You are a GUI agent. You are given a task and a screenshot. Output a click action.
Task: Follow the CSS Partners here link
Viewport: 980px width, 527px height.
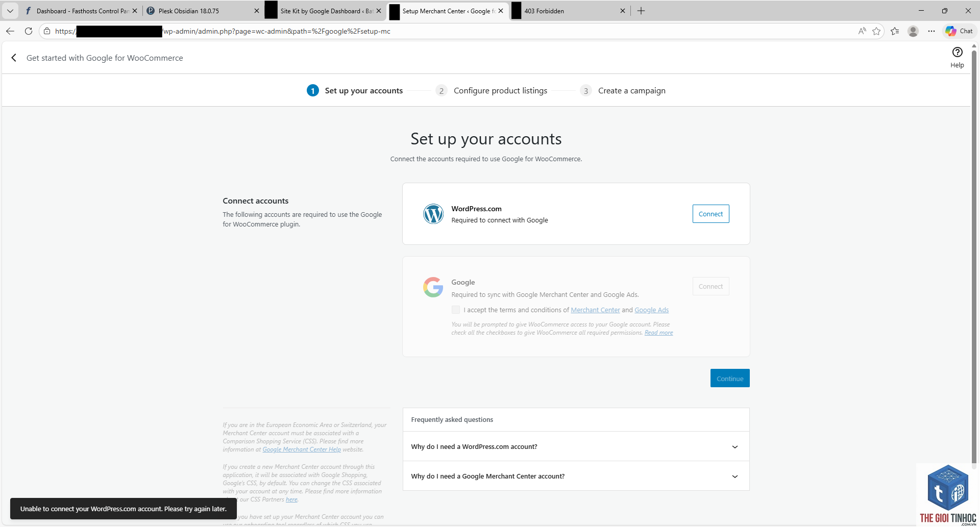click(291, 499)
